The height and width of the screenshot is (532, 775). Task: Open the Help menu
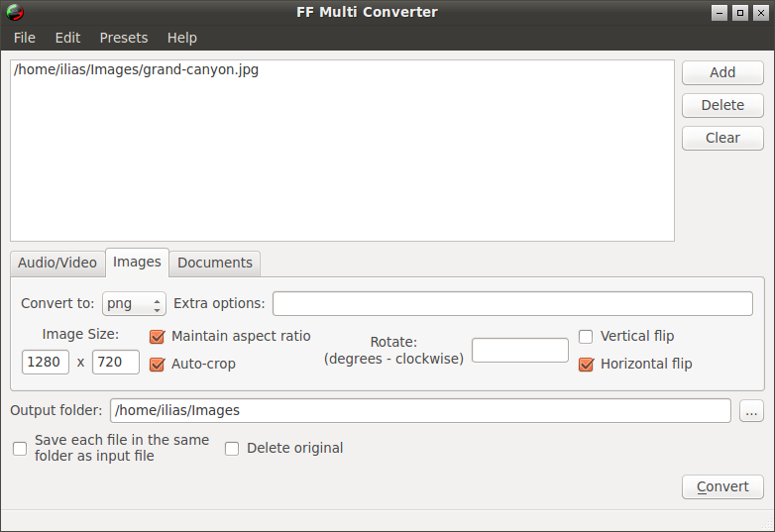[x=182, y=38]
